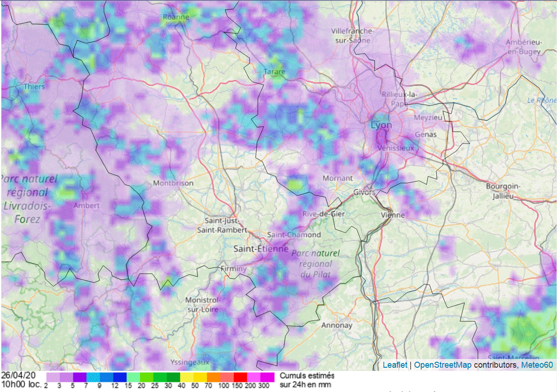Click the Parc naturel régional du Pilat label
The image size is (557, 392).
coord(316,264)
